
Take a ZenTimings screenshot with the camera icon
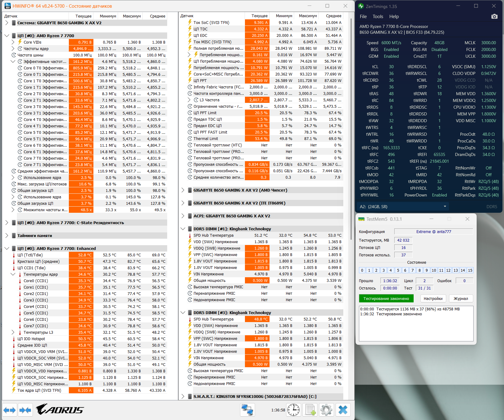click(494, 17)
